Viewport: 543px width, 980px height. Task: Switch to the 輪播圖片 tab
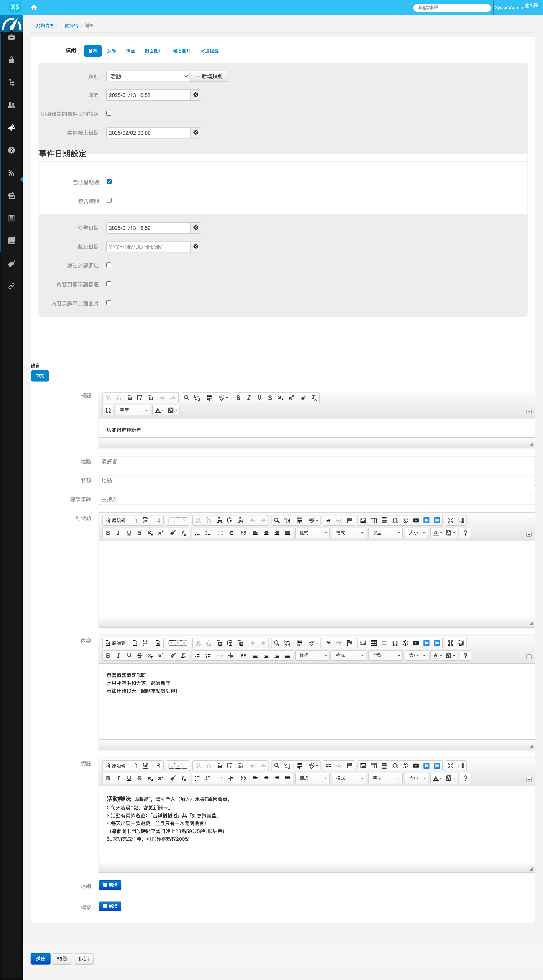(x=181, y=51)
